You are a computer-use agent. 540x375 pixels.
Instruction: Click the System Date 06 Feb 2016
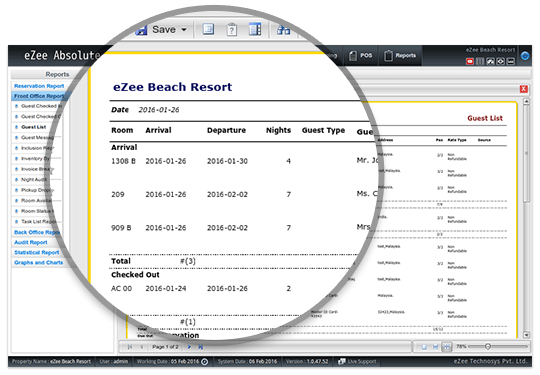pos(248,362)
